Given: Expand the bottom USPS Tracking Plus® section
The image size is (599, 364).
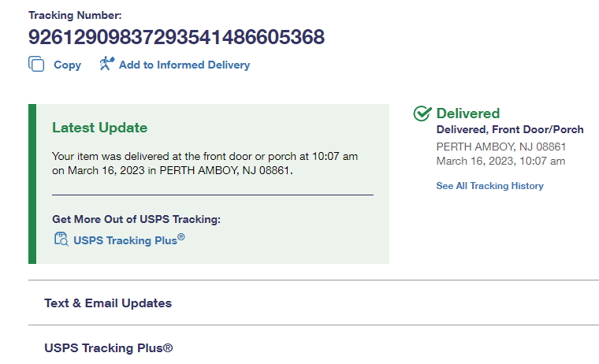Looking at the screenshot, I should coord(108,347).
